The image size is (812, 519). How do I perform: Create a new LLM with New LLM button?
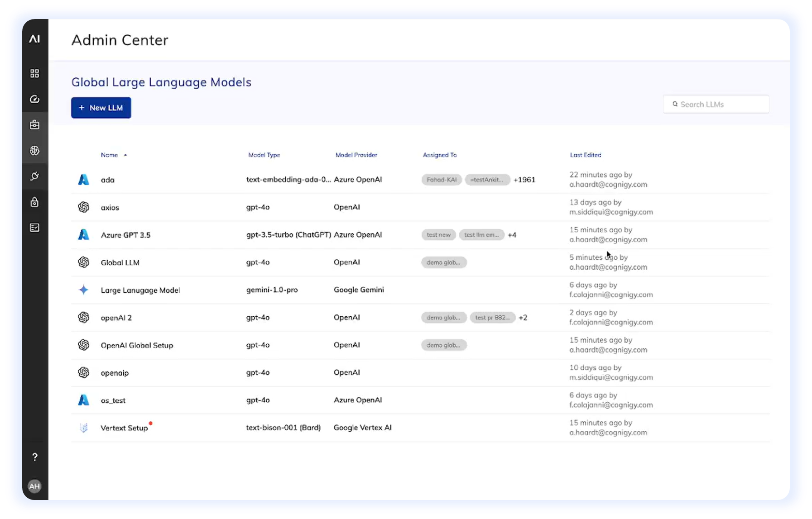coord(101,108)
